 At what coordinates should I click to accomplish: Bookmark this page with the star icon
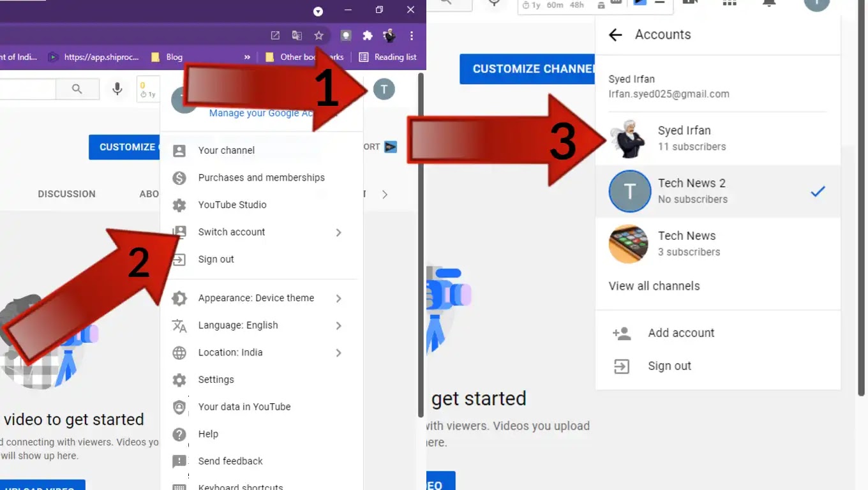[x=318, y=36]
